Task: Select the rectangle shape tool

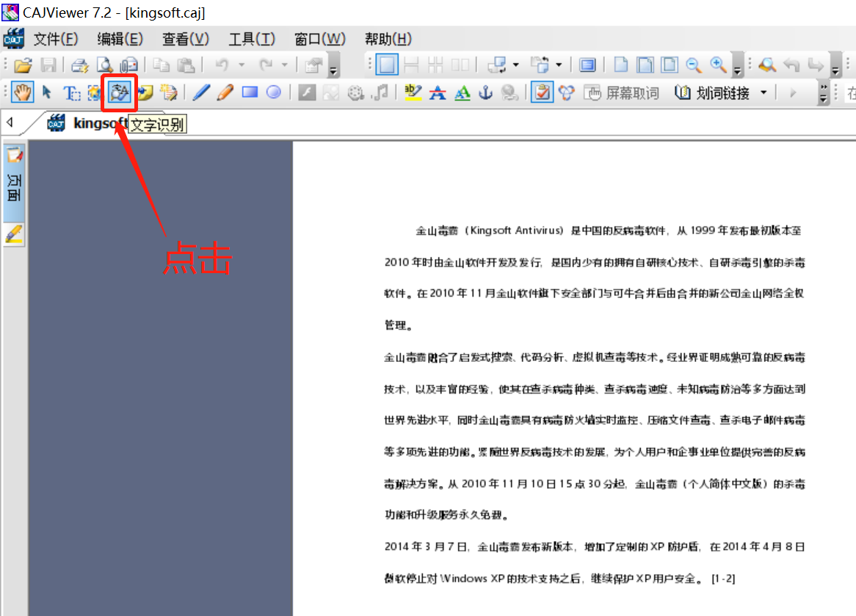Action: pos(250,93)
